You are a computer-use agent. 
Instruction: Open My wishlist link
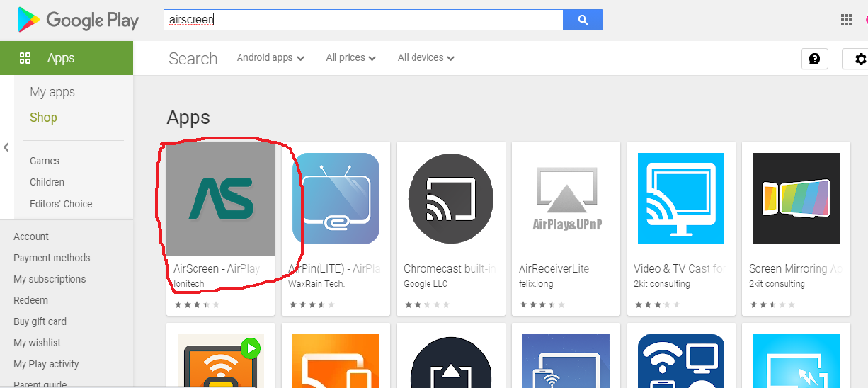[37, 343]
